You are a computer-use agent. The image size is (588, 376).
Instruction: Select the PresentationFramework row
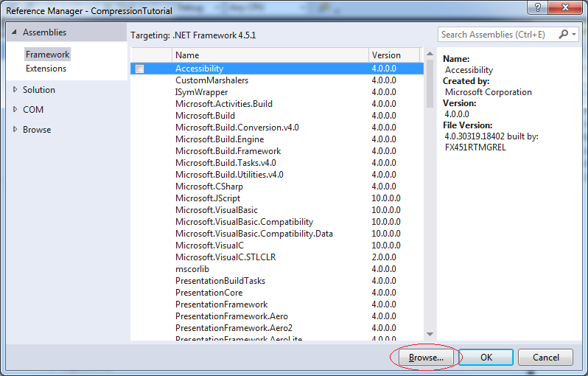tap(277, 304)
